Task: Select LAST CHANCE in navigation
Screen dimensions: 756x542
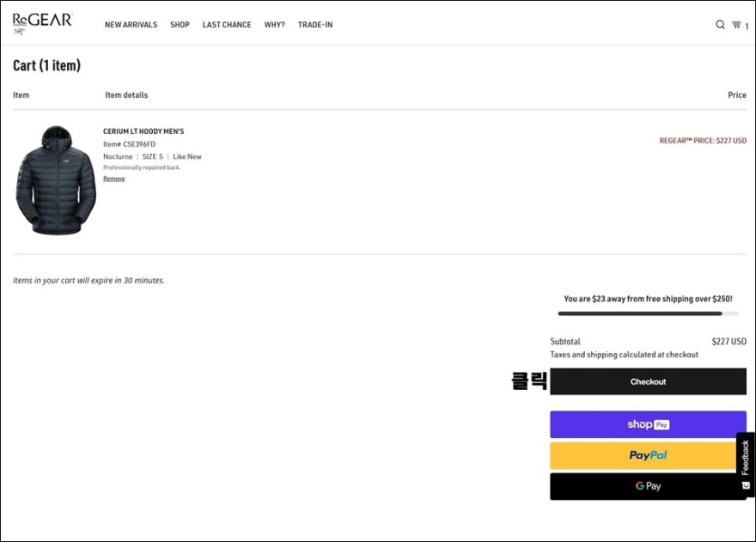Action: pyautogui.click(x=227, y=25)
